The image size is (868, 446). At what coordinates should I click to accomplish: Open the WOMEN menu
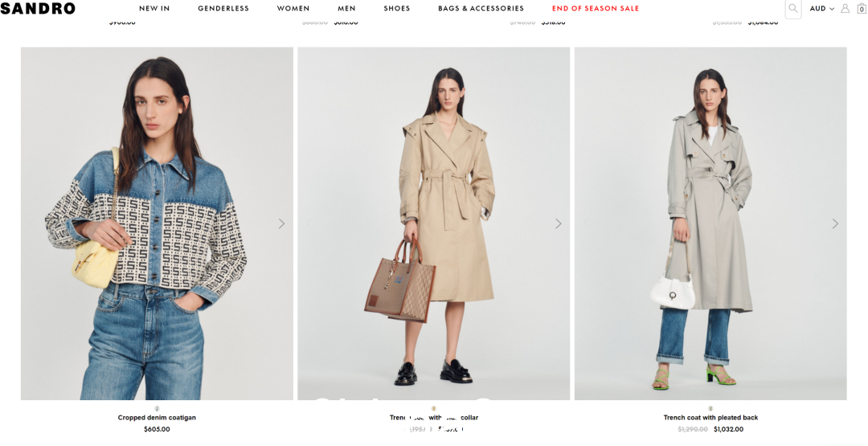(x=293, y=8)
